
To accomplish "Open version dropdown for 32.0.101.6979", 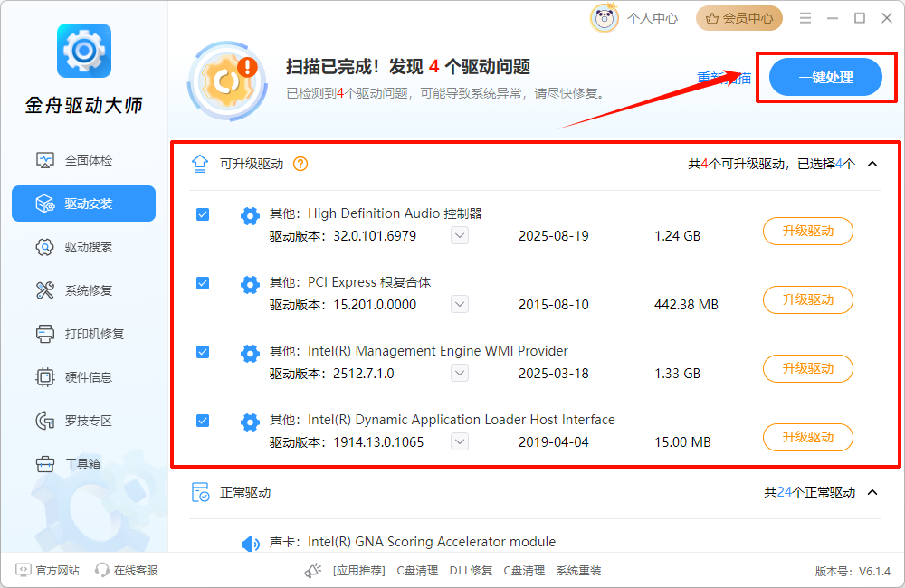I will 460,235.
